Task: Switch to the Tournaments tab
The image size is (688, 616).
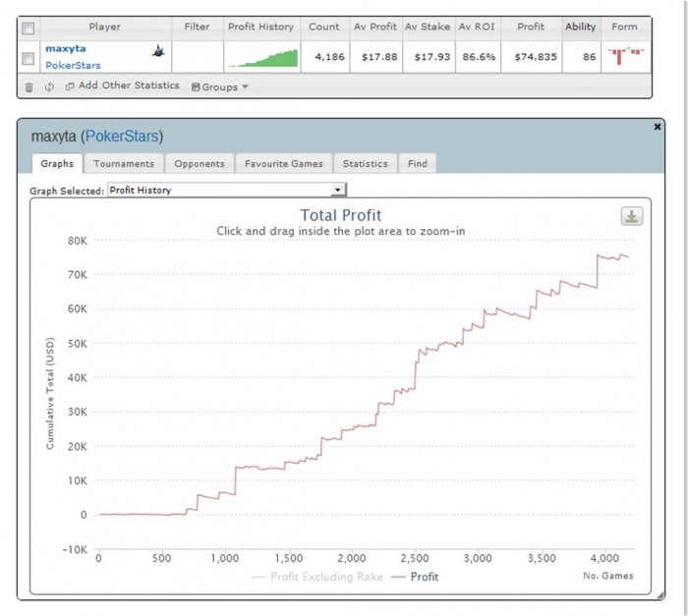Action: click(x=124, y=164)
